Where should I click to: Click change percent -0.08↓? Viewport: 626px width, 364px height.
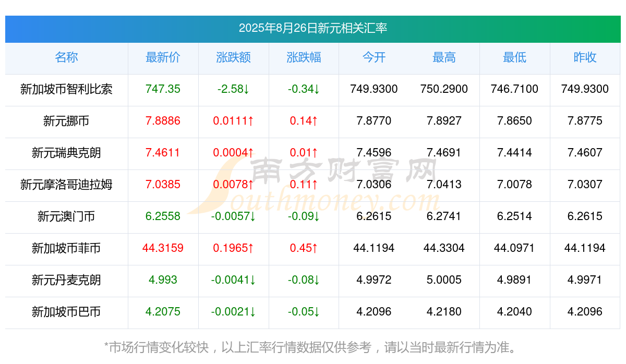304,280
